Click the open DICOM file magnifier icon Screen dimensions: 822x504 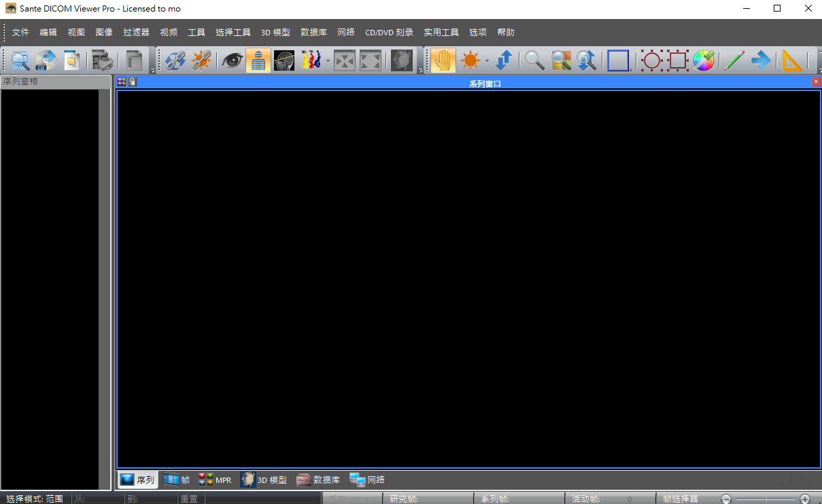20,60
